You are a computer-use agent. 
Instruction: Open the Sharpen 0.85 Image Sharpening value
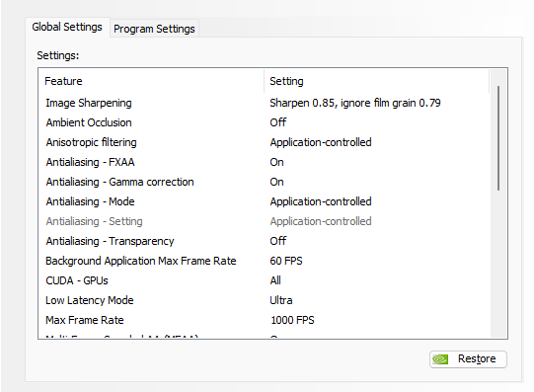tap(355, 103)
